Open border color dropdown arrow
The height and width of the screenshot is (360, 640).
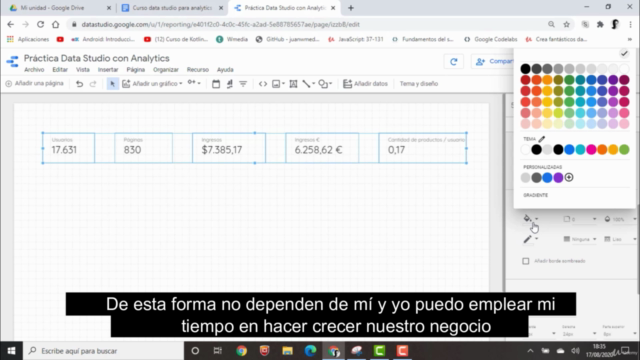point(537,239)
